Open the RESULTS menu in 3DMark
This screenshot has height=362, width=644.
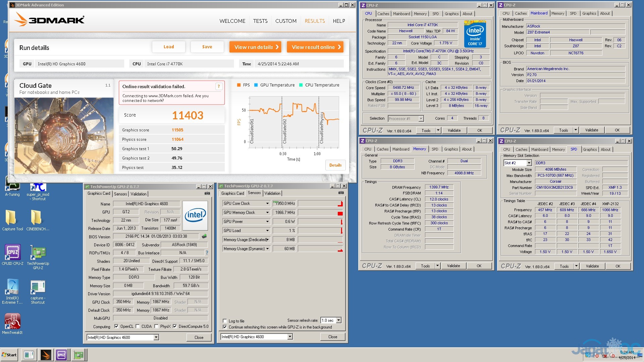(x=314, y=21)
